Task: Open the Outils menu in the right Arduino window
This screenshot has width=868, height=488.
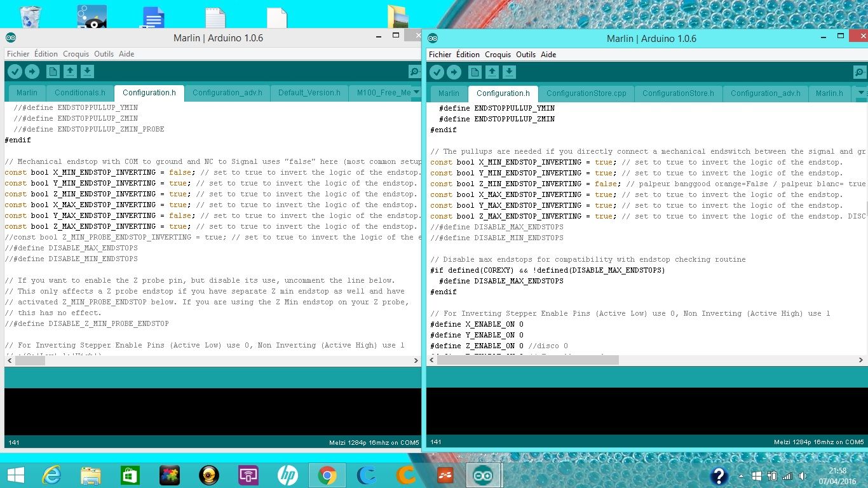Action: 526,55
